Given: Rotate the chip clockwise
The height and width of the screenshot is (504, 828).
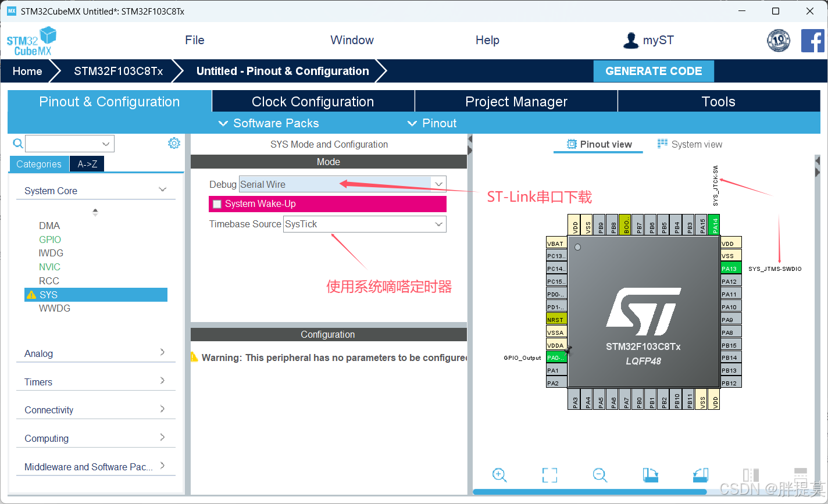Looking at the screenshot, I should pyautogui.click(x=651, y=475).
